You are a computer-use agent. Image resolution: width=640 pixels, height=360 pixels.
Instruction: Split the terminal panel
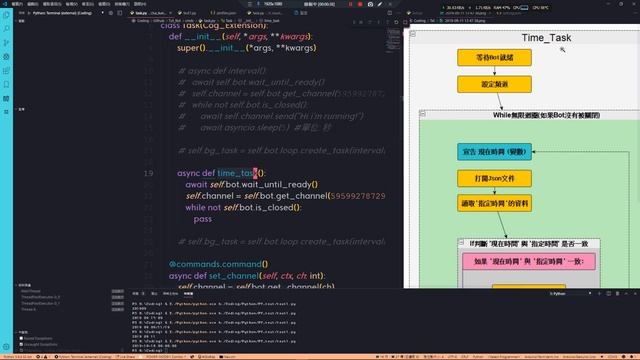click(x=608, y=293)
